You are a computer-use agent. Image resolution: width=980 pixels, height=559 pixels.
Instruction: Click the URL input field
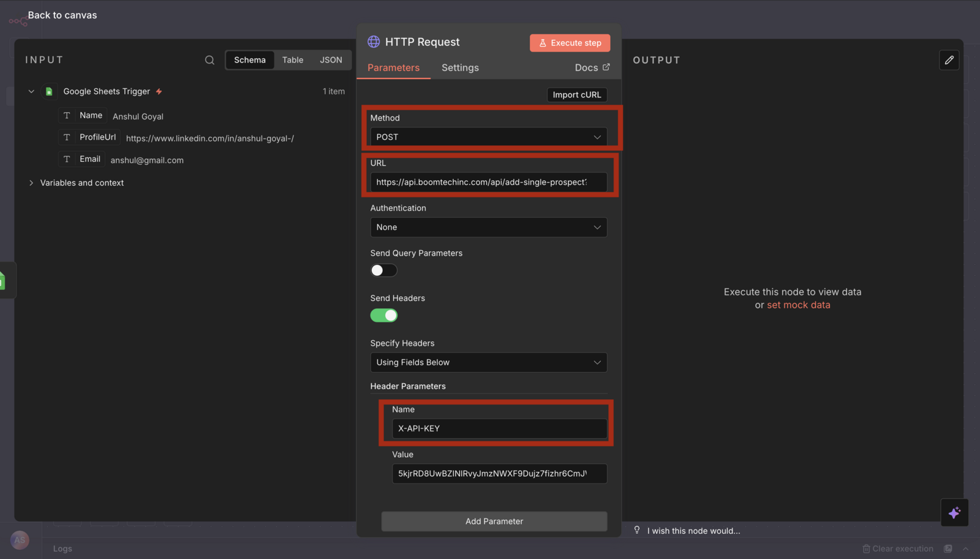point(489,182)
